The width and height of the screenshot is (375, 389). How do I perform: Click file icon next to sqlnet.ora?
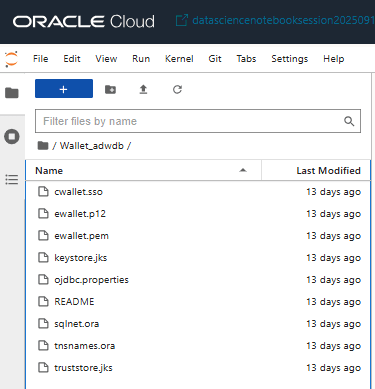[43, 324]
